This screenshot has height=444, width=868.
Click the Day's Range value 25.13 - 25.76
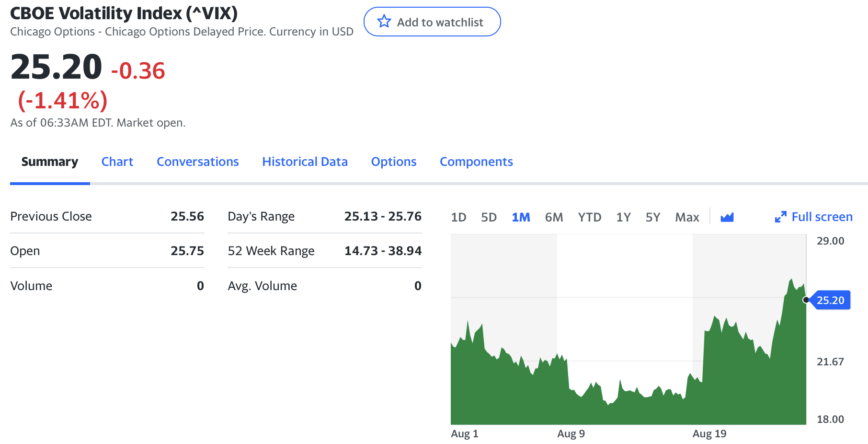pyautogui.click(x=383, y=216)
